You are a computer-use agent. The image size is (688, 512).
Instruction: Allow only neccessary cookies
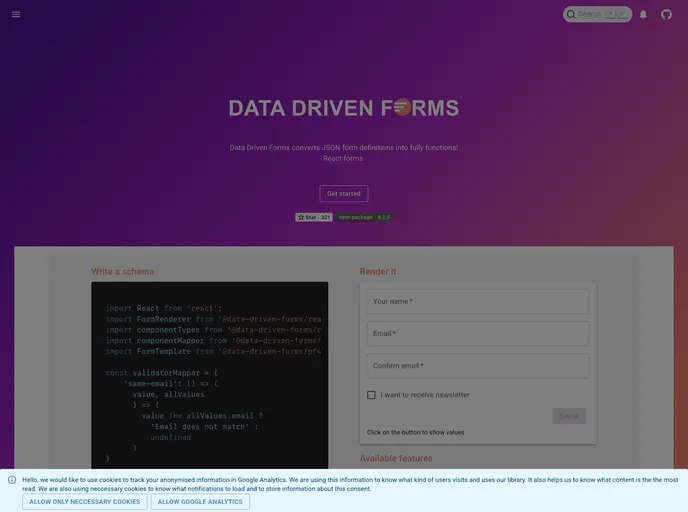pyautogui.click(x=85, y=501)
